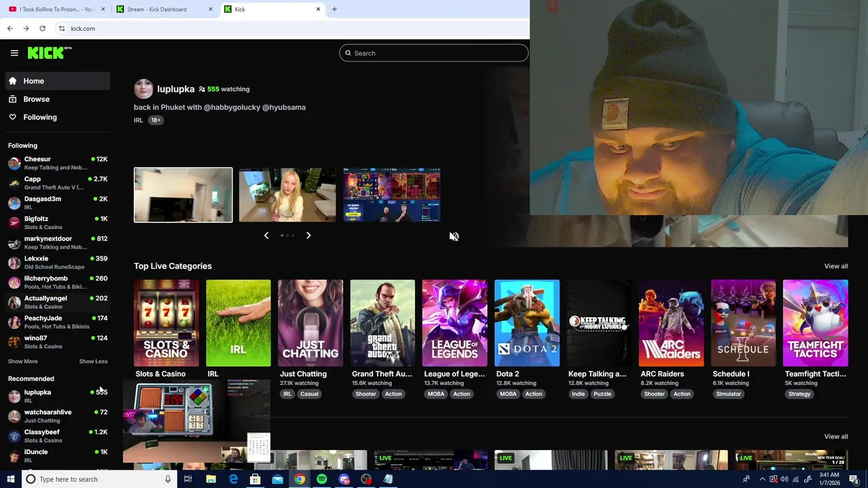Unmute the featured stream audio
The height and width of the screenshot is (488, 868).
pos(454,237)
